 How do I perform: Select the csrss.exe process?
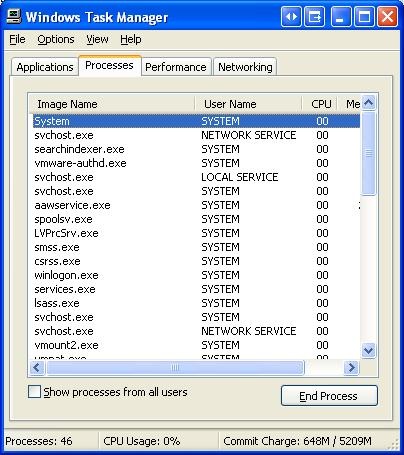[x=196, y=261]
